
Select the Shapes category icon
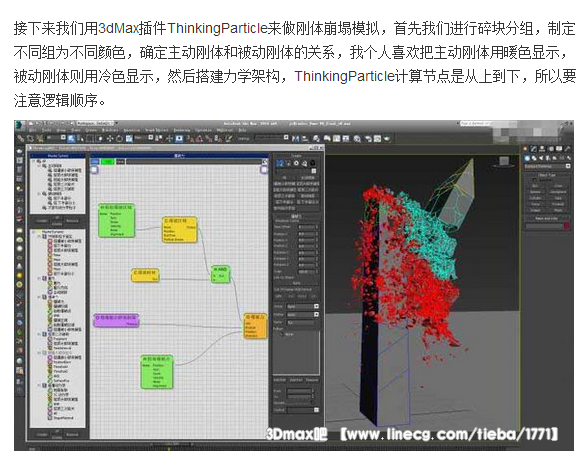tap(534, 158)
